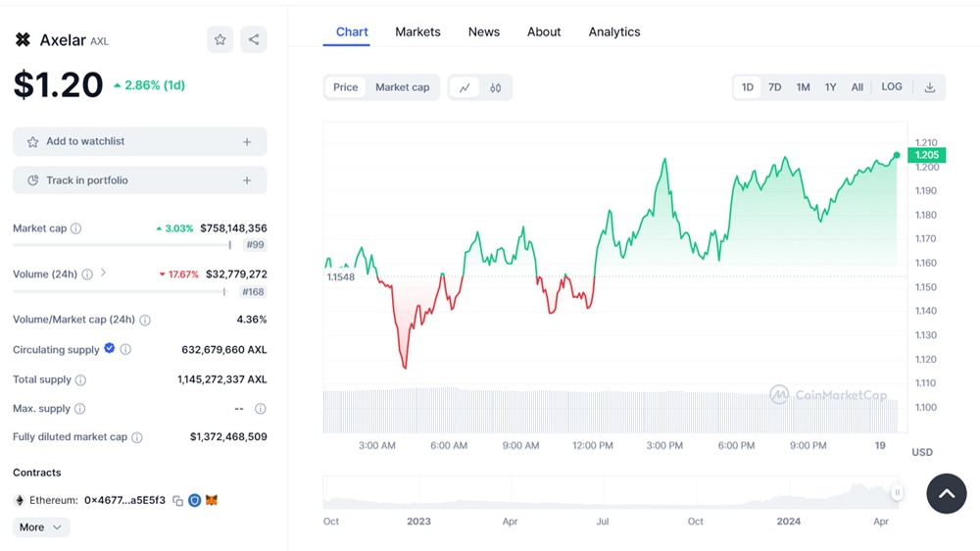The width and height of the screenshot is (980, 551).
Task: Click the $32,779,272 volume value
Action: pyautogui.click(x=236, y=274)
